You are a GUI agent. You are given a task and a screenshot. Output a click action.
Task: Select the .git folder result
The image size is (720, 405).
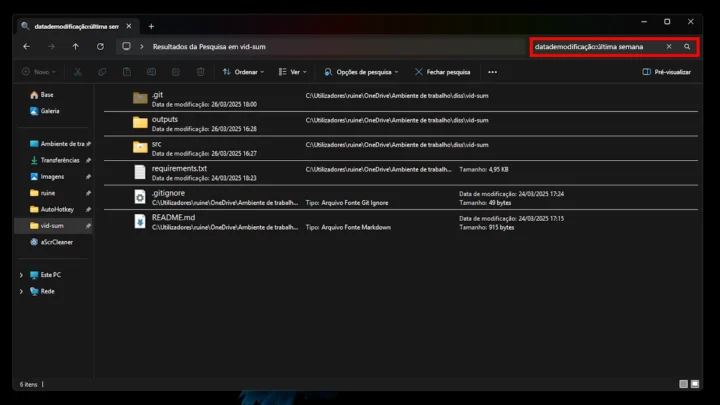point(401,99)
